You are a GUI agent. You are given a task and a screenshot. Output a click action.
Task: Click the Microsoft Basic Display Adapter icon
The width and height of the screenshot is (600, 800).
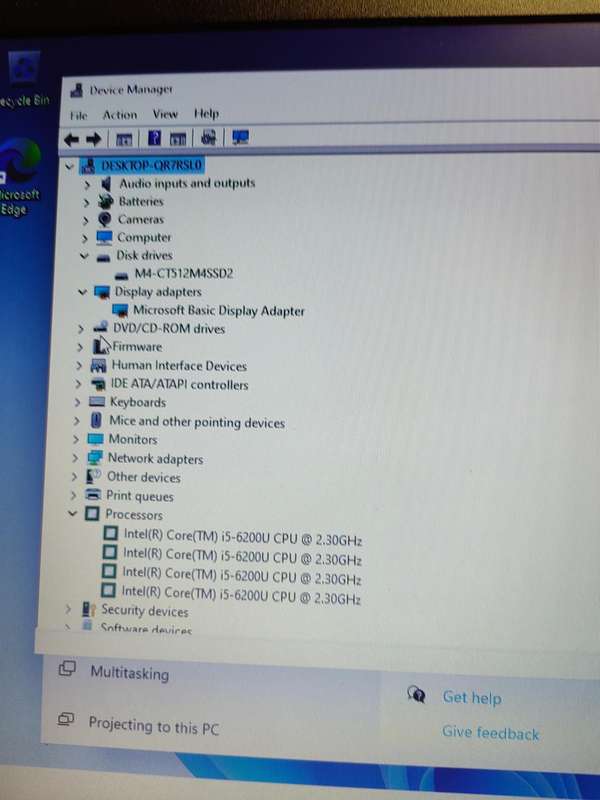(120, 310)
